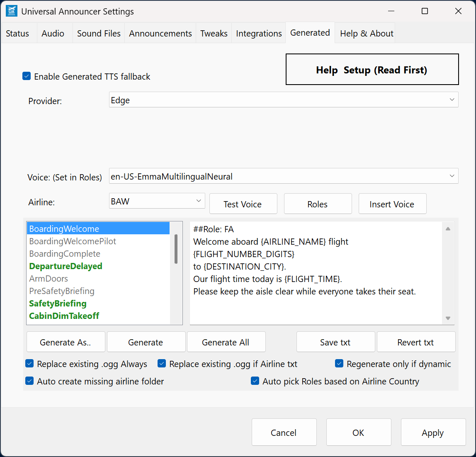The image size is (476, 457).
Task: Click the OK button
Action: (x=359, y=432)
